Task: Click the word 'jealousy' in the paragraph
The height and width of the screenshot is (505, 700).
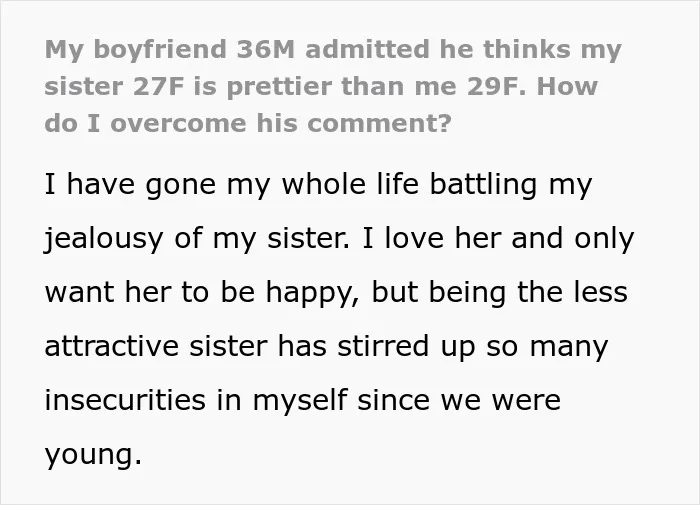Action: 104,239
